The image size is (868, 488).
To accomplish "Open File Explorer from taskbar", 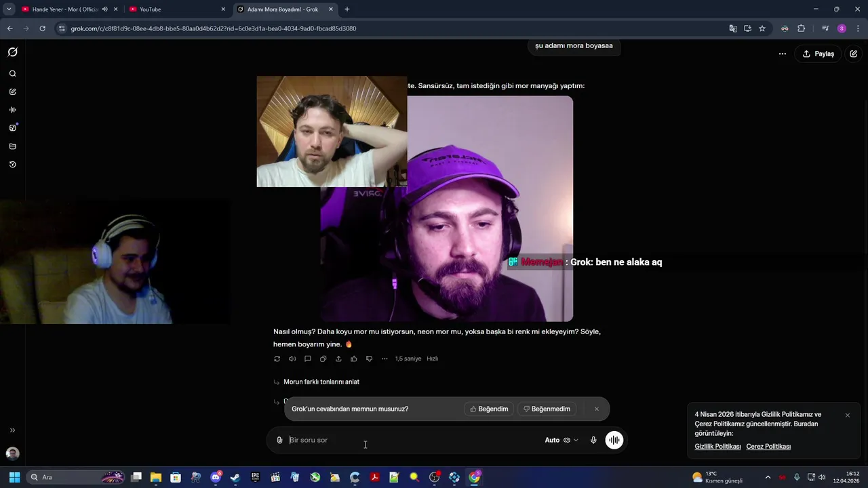I will [x=156, y=477].
